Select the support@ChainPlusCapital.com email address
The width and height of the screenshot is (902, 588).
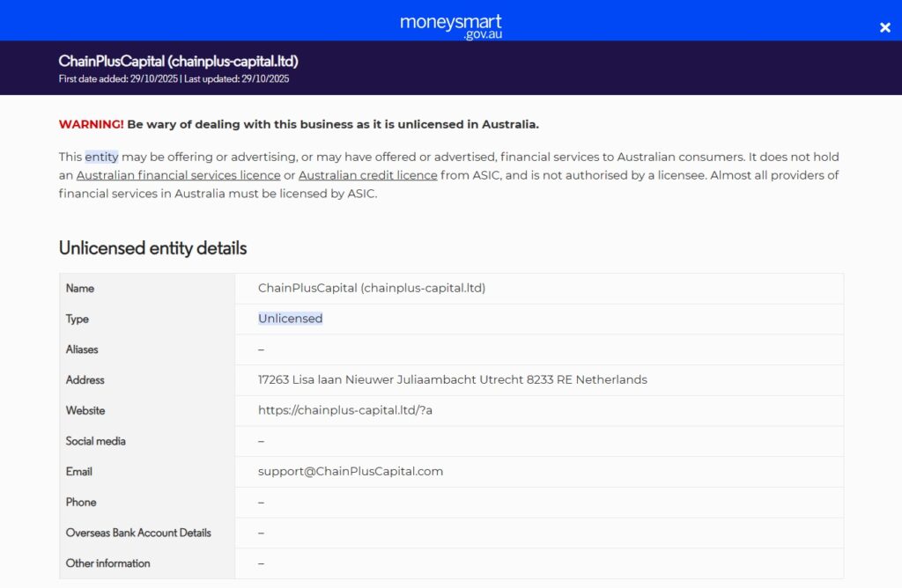pos(350,472)
